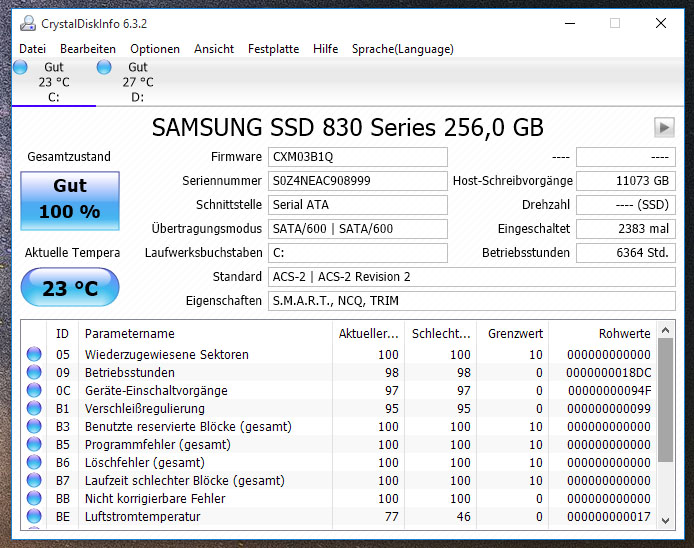694x548 pixels.
Task: Switch to the D: drive tab at 27 °C
Action: pos(138,82)
